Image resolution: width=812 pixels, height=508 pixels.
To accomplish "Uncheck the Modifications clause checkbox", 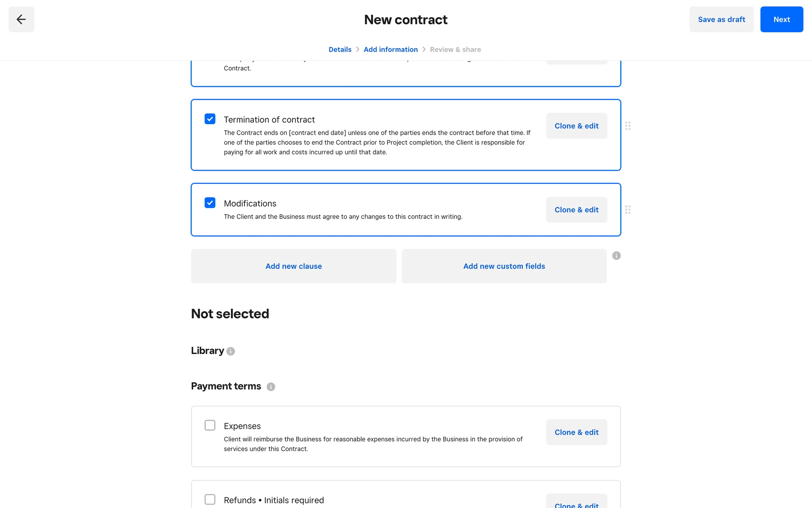I will (x=210, y=203).
